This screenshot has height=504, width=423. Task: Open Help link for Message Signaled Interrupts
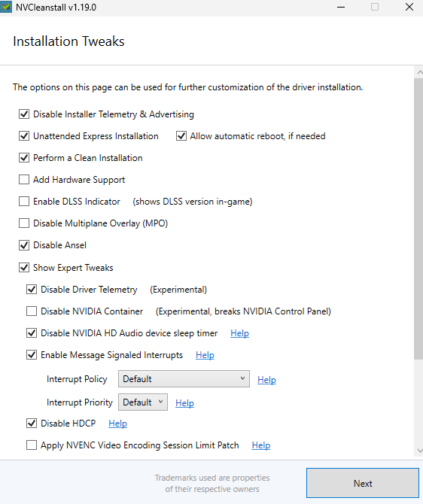tap(205, 355)
